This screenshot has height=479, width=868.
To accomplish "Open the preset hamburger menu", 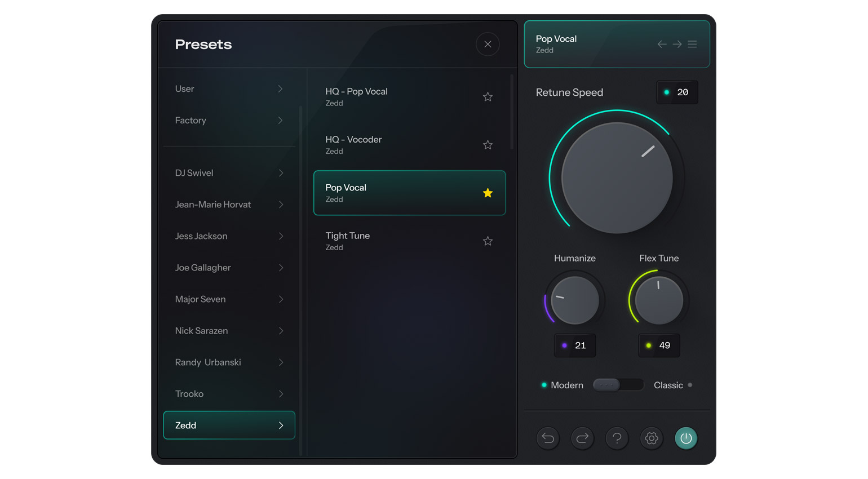I will pos(692,44).
